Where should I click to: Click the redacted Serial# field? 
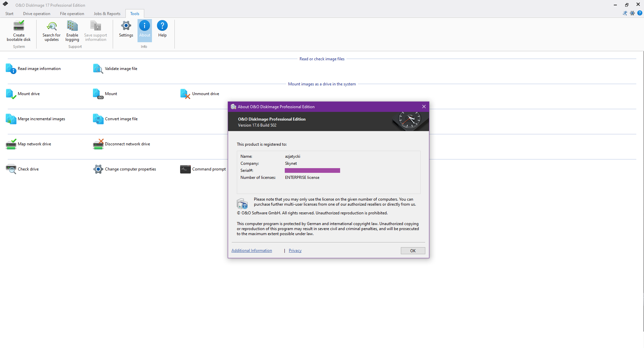[312, 170]
